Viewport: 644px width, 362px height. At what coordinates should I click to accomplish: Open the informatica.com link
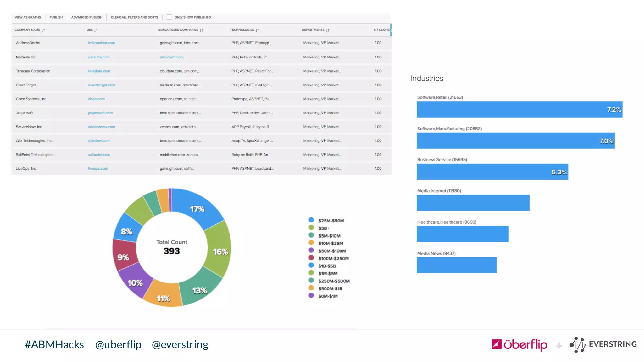pos(101,43)
